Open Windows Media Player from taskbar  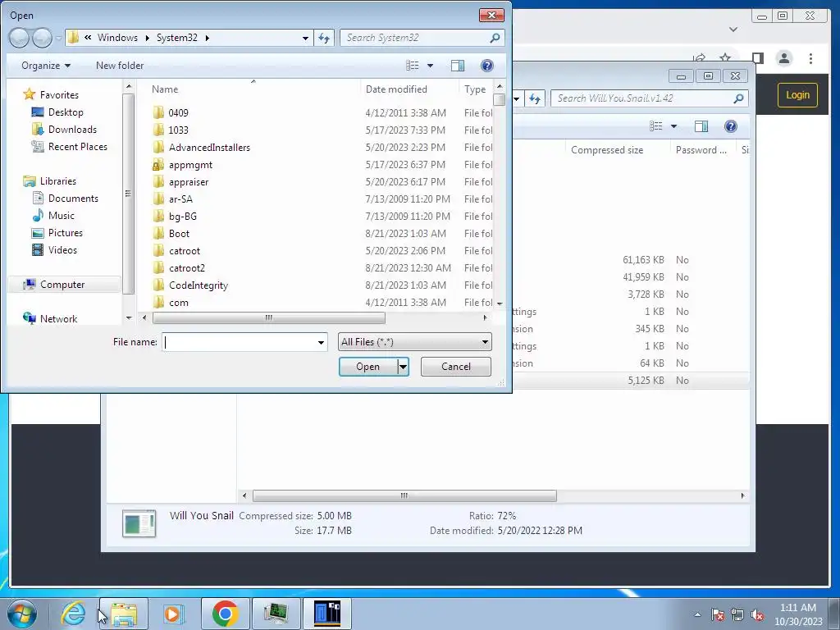(172, 614)
